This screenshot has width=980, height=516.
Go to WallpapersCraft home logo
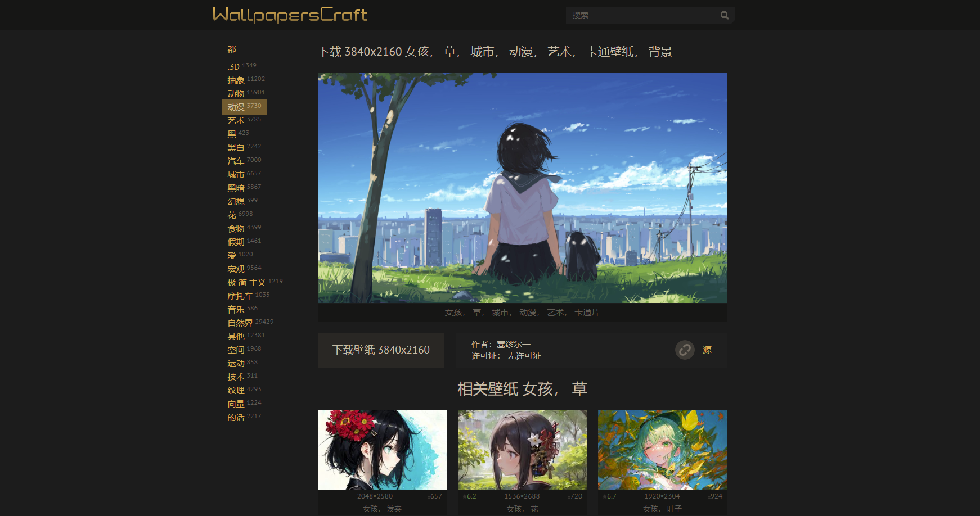coord(290,15)
